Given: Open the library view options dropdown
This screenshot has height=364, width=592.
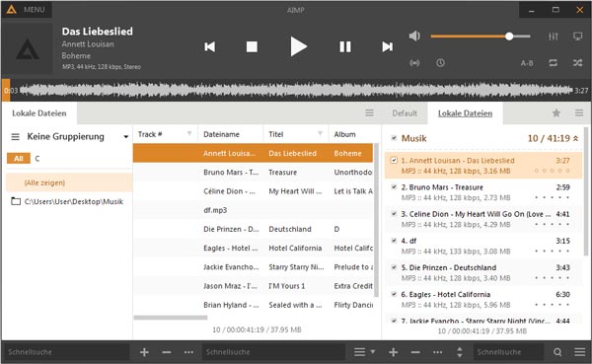Looking at the screenshot, I should [364, 352].
